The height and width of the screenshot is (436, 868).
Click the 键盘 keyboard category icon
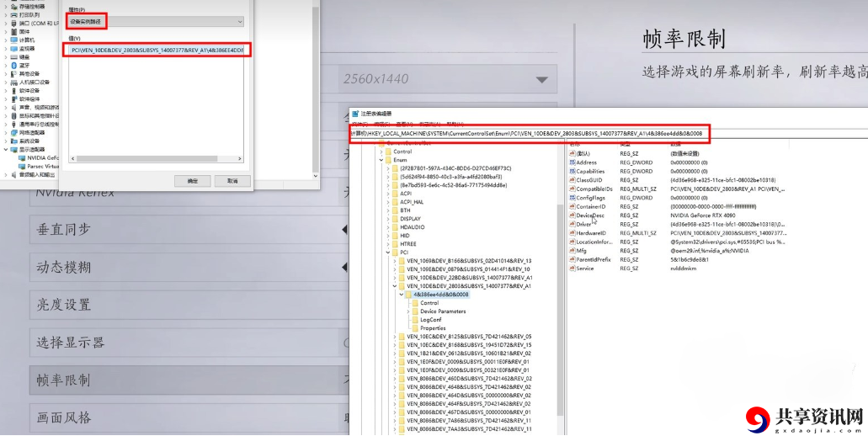(13, 57)
